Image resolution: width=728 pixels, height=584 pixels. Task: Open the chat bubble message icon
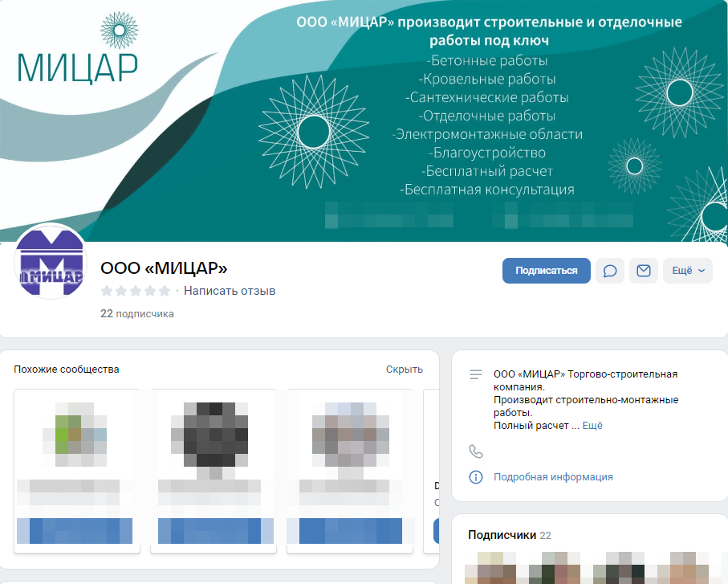(x=610, y=270)
